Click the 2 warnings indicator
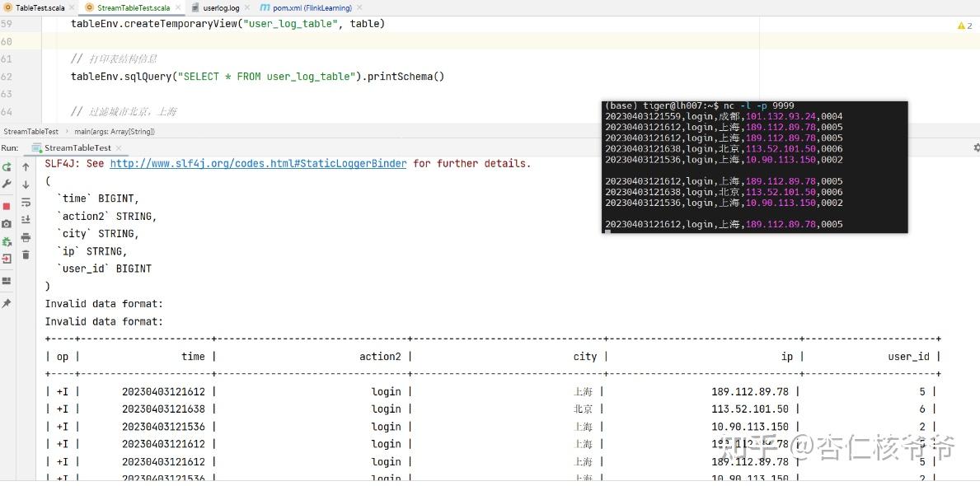Screen dimensions: 980x486 click(963, 26)
